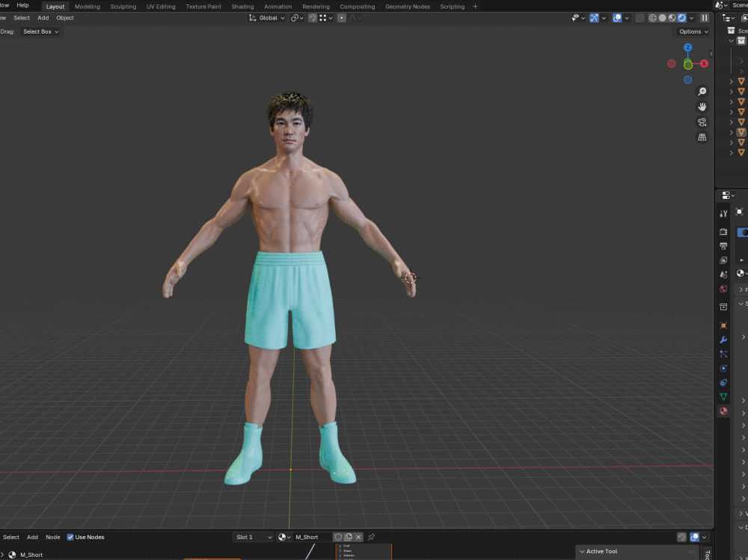Open the Output properties tab

pyautogui.click(x=723, y=246)
